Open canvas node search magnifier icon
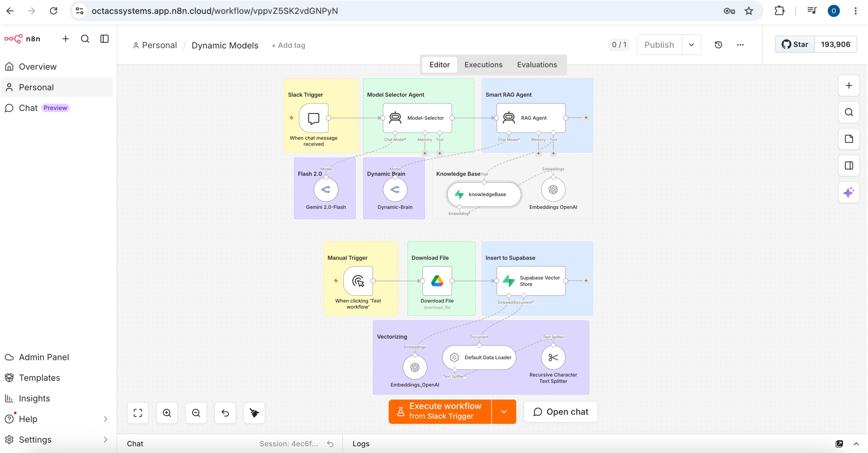 849,112
